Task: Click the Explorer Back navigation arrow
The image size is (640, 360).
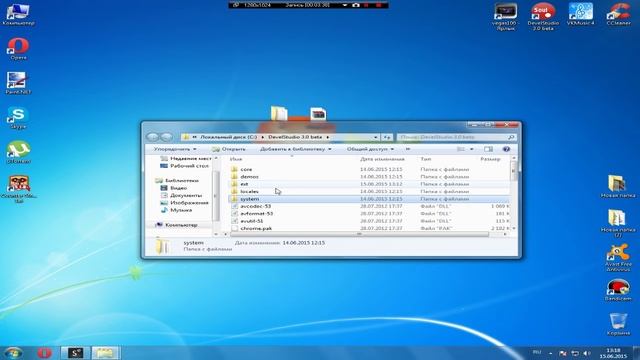Action: (x=153, y=137)
